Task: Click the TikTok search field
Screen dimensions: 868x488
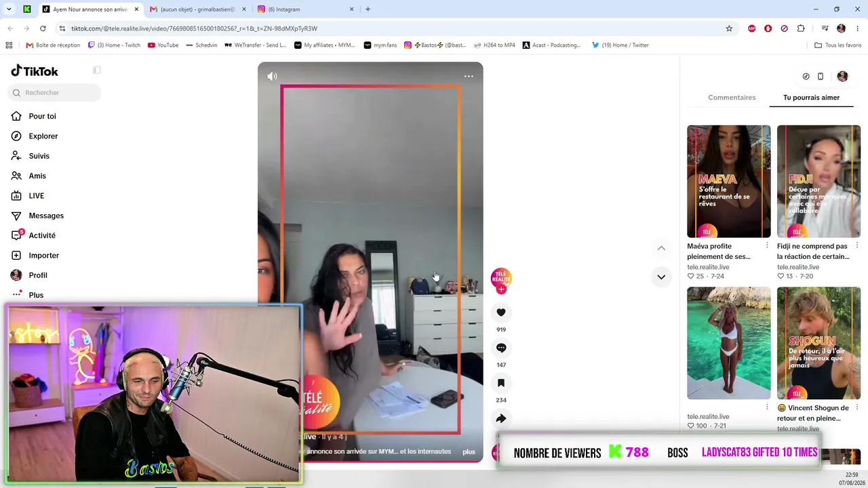Action: click(54, 93)
